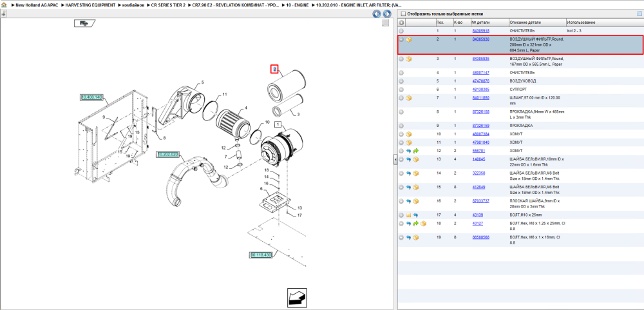Screen dimensions: 644x310
Task: Select boxed callout 1 in the diagram
Action: [x=278, y=124]
